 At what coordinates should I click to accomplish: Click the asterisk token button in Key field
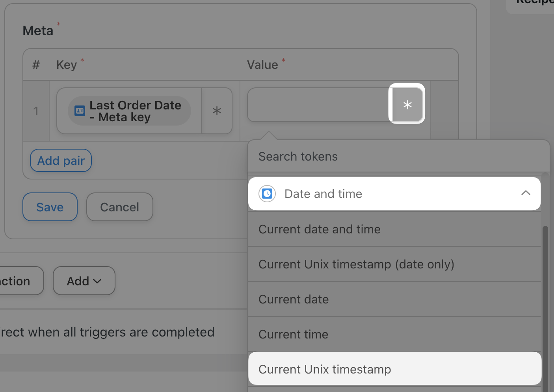(x=217, y=111)
